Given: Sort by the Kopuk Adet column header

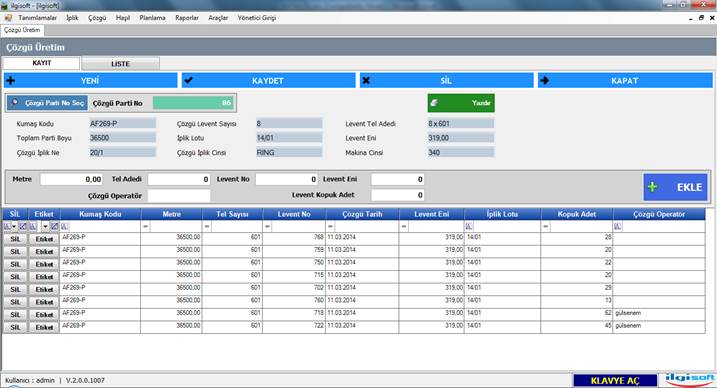Looking at the screenshot, I should 577,214.
